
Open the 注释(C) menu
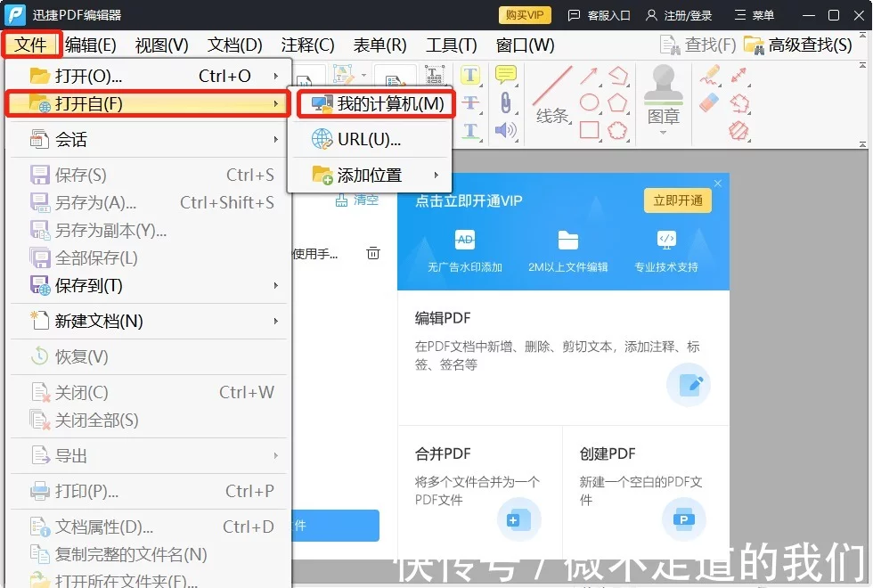click(307, 45)
